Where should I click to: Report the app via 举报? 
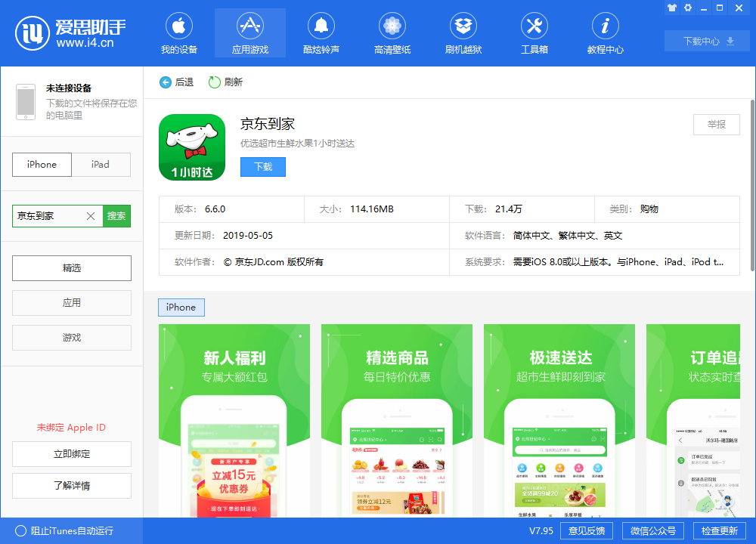[716, 125]
